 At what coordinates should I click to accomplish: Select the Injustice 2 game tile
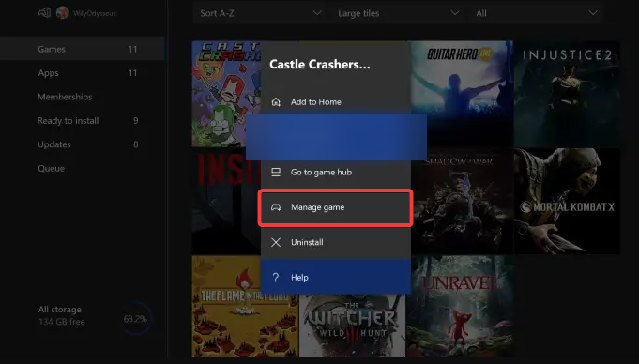567,93
